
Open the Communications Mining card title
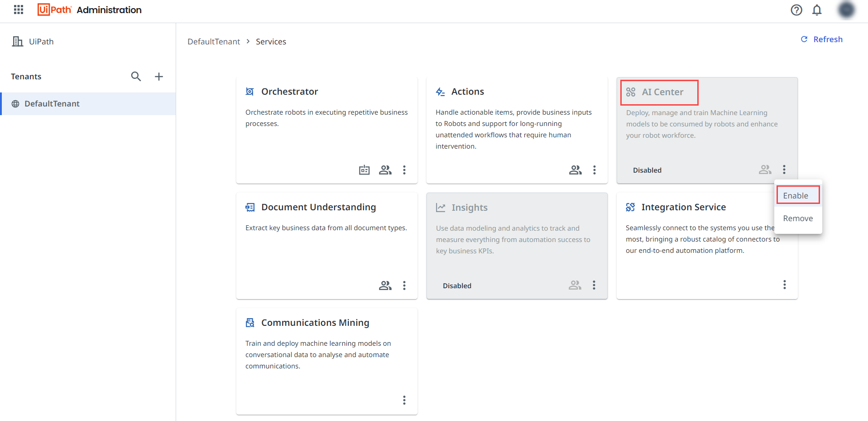tap(315, 323)
